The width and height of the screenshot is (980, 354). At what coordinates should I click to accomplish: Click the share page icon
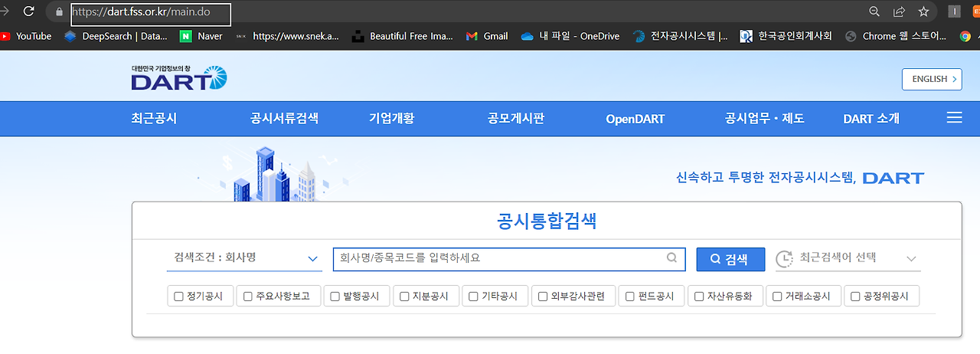[x=899, y=11]
